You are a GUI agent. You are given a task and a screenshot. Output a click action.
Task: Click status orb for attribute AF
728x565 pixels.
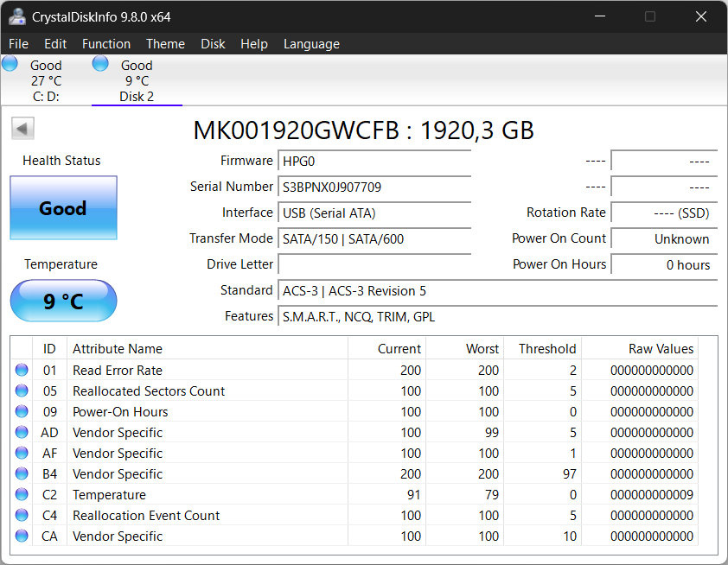22,453
